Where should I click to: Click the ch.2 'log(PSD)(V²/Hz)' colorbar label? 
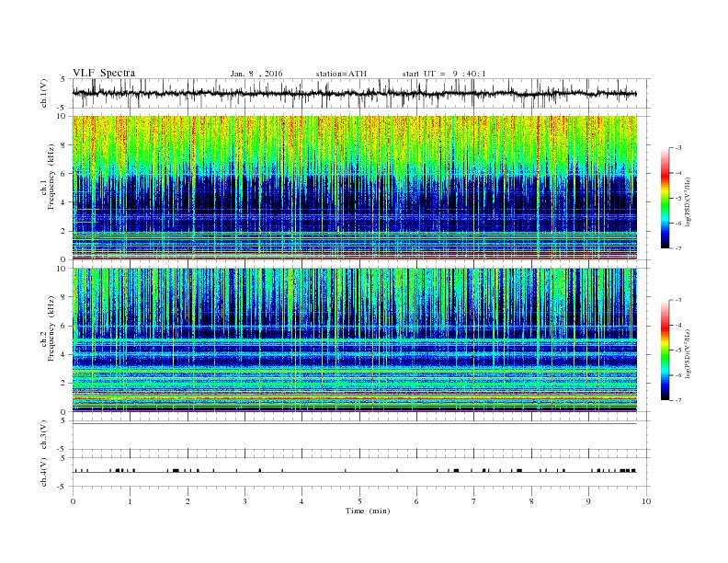point(688,353)
